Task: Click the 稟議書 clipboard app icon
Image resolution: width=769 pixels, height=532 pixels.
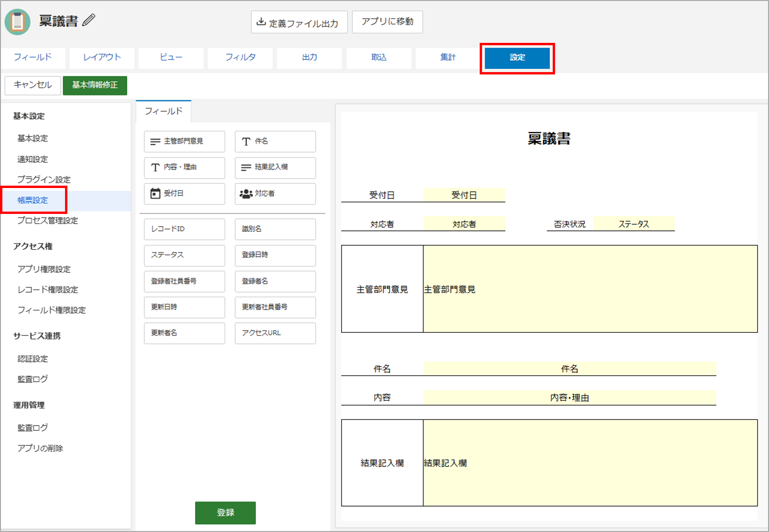Action: tap(17, 22)
